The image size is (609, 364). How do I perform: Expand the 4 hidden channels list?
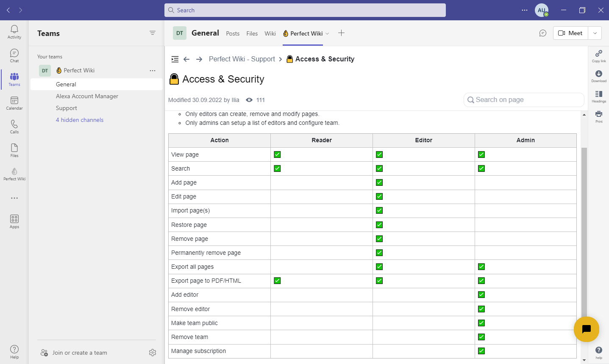coord(80,120)
